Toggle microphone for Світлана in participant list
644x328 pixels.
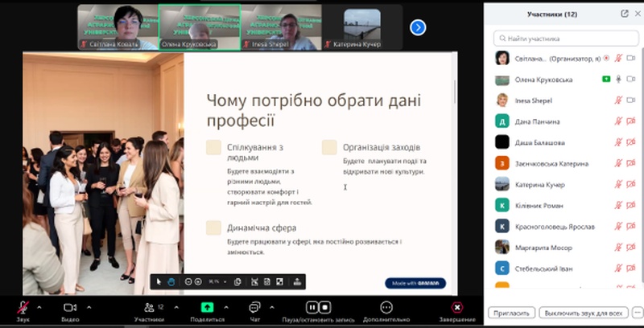coord(618,58)
